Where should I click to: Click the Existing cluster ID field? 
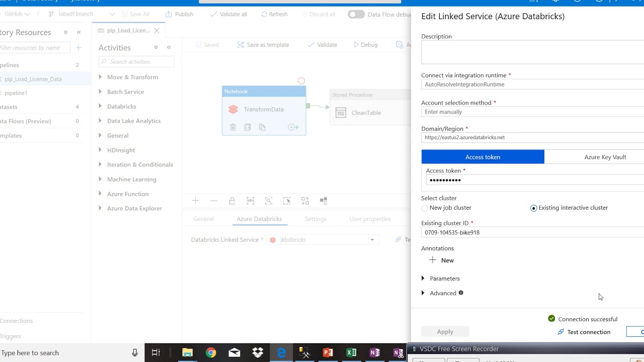tap(532, 232)
